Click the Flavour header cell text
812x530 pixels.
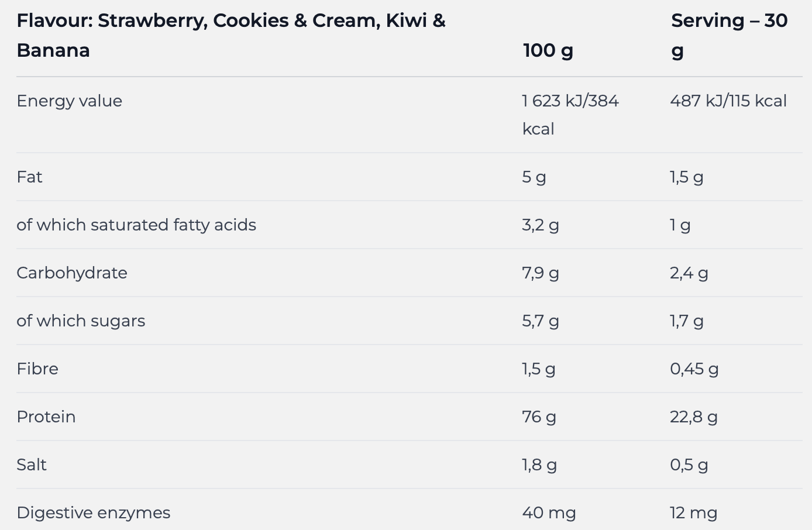tap(231, 35)
